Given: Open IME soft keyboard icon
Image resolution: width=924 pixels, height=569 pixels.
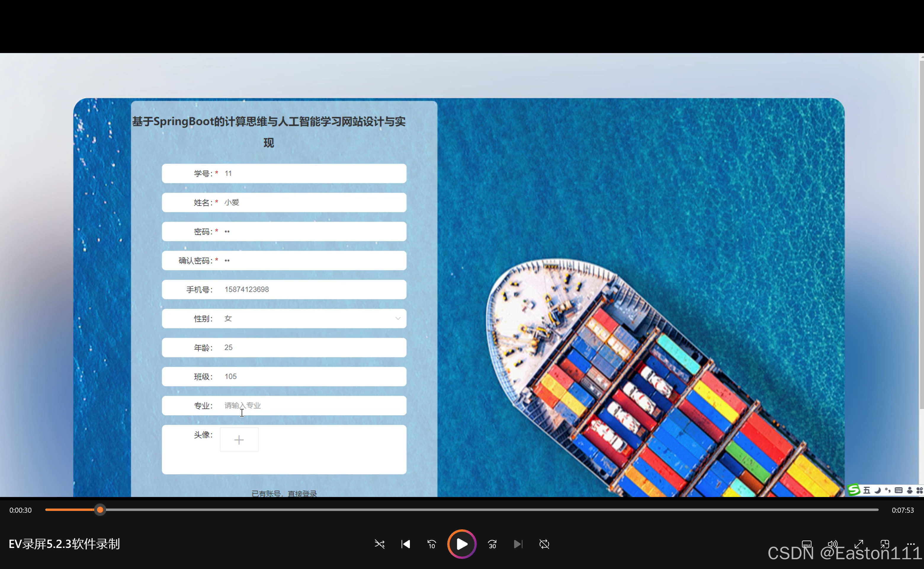Looking at the screenshot, I should (x=899, y=490).
